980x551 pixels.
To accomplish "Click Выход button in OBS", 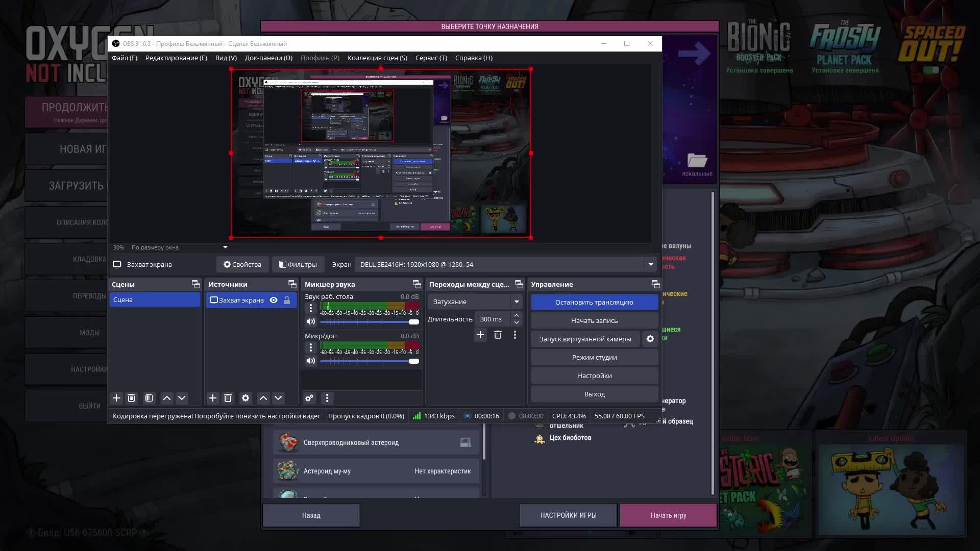I will coord(594,394).
